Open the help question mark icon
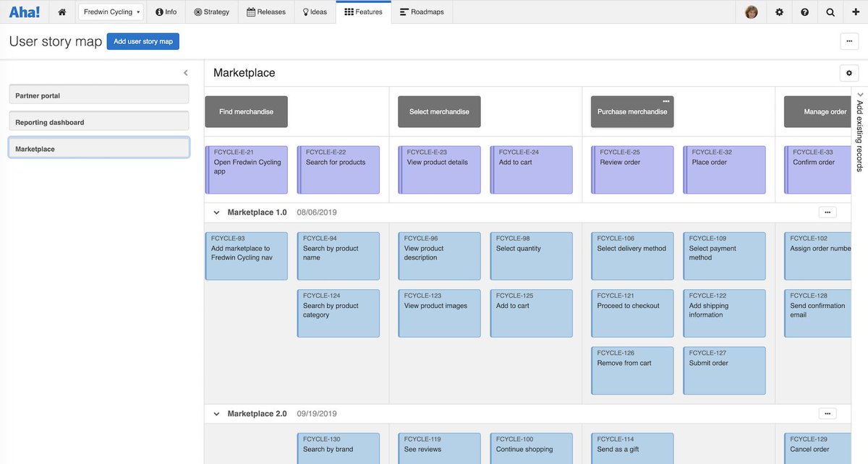This screenshot has height=464, width=868. [805, 12]
